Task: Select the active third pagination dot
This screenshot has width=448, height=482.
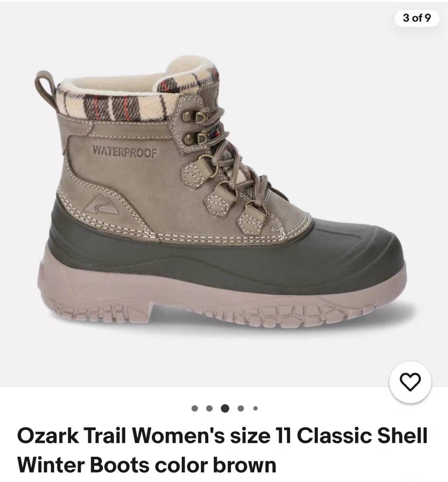Action: coord(225,408)
